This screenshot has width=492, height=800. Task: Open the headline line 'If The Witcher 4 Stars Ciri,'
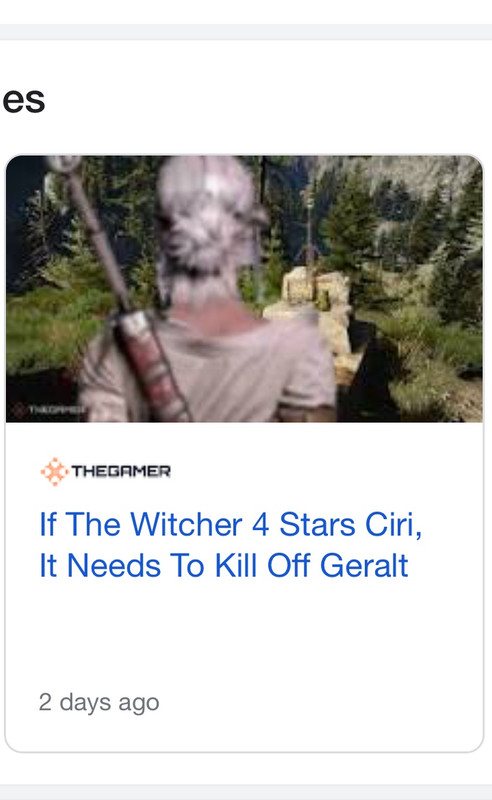(x=231, y=524)
